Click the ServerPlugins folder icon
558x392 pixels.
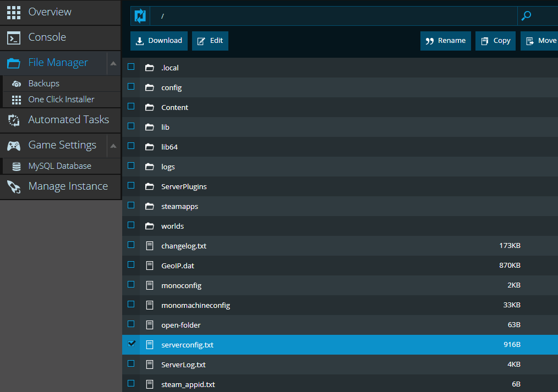[150, 186]
